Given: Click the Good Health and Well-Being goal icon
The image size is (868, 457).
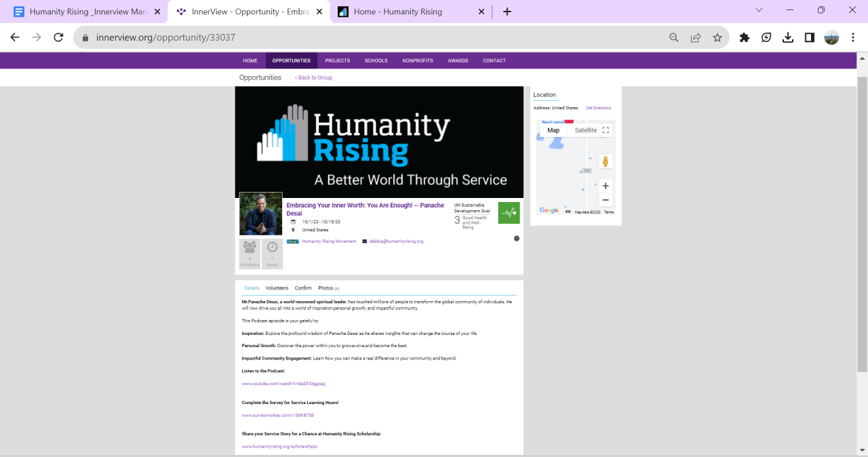Looking at the screenshot, I should [509, 213].
